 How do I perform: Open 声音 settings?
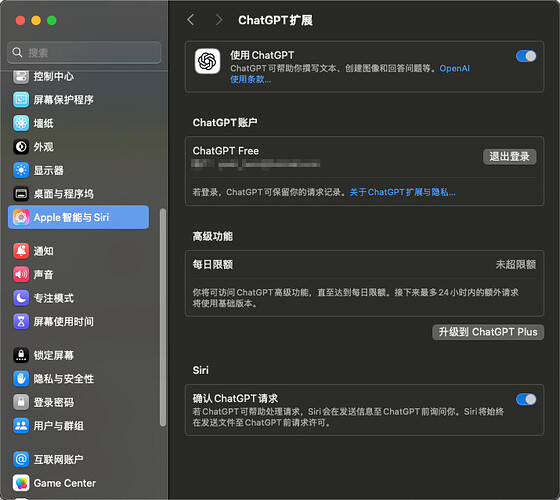[x=79, y=275]
